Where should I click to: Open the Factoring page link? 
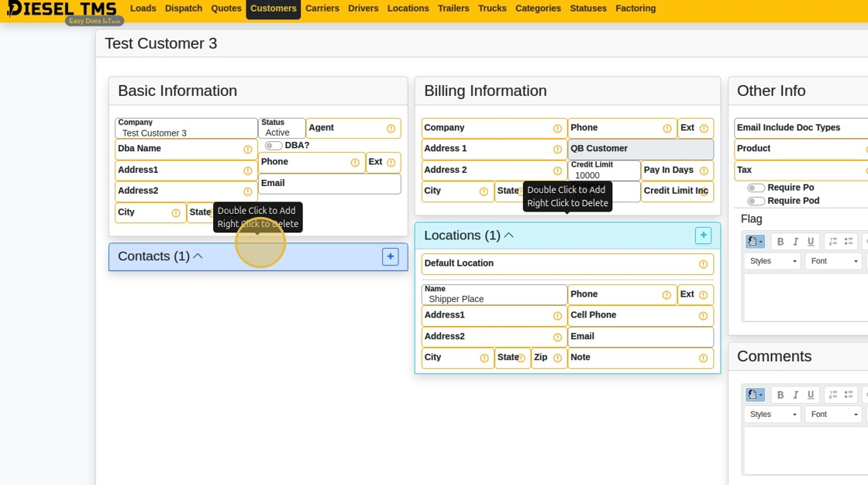point(635,9)
